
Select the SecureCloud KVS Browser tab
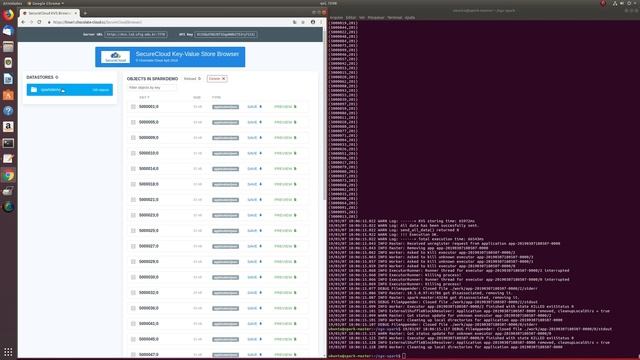pos(49,13)
